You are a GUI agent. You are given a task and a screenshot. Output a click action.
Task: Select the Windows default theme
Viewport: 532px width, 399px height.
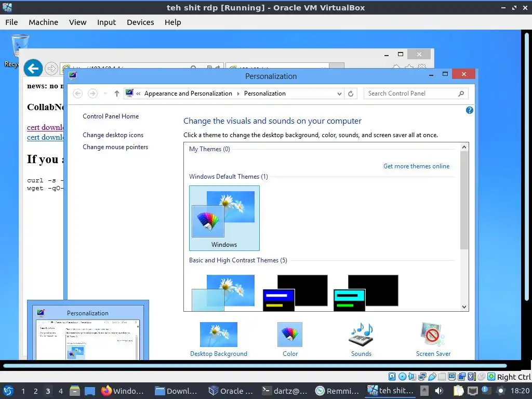pos(224,218)
